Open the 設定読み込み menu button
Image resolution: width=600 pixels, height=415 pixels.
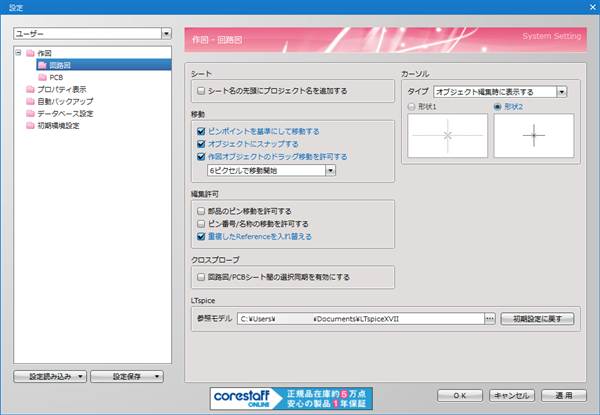click(x=51, y=376)
